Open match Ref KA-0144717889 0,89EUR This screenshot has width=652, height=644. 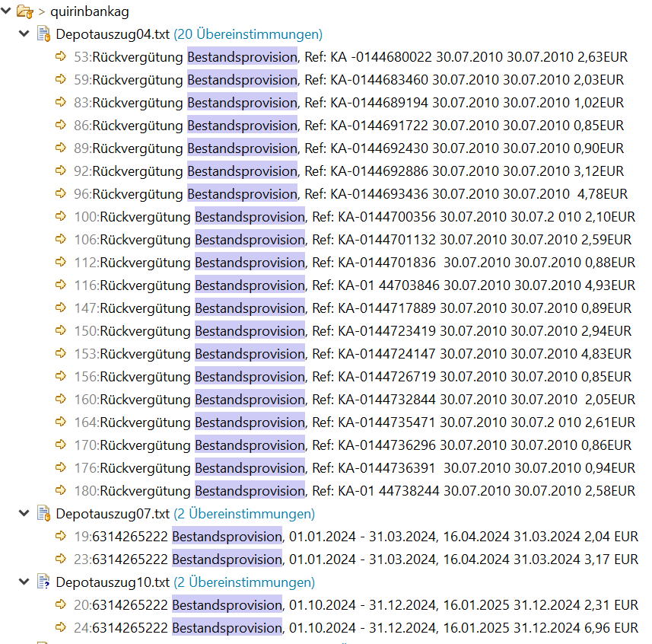352,308
